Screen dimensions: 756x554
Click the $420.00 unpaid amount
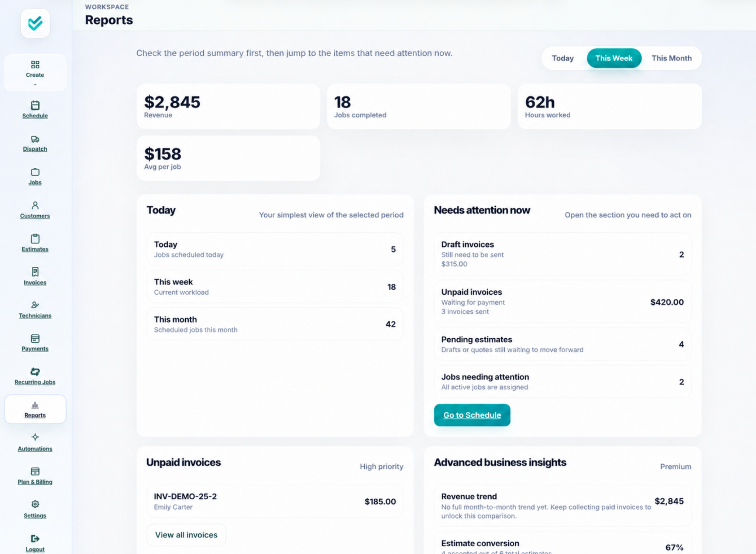667,302
